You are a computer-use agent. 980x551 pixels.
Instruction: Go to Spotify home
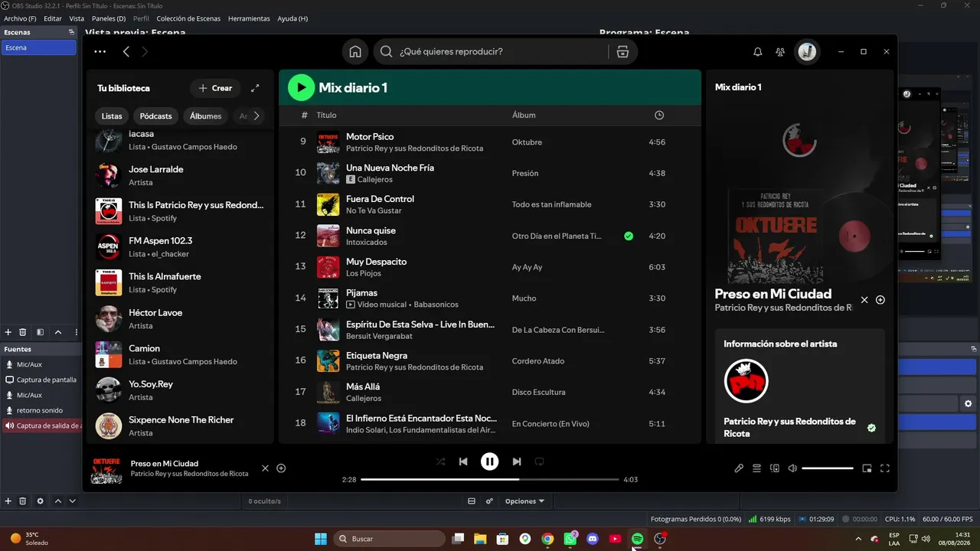click(x=355, y=51)
